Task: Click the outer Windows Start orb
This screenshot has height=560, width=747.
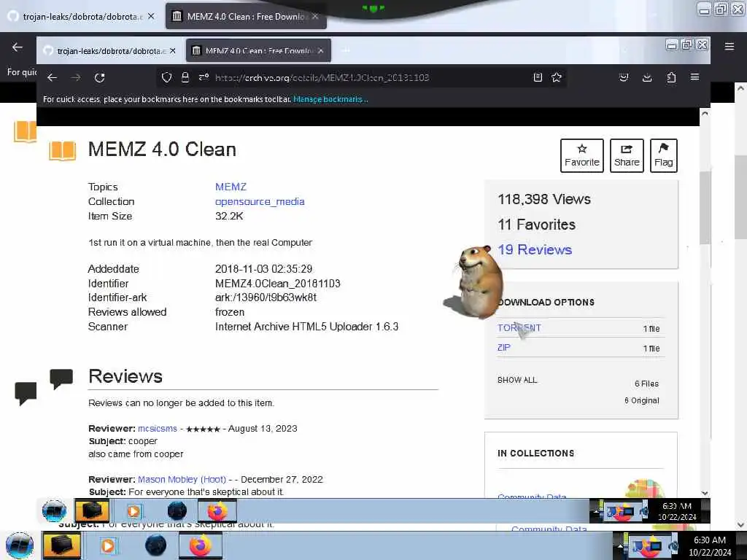Action: coord(20,545)
